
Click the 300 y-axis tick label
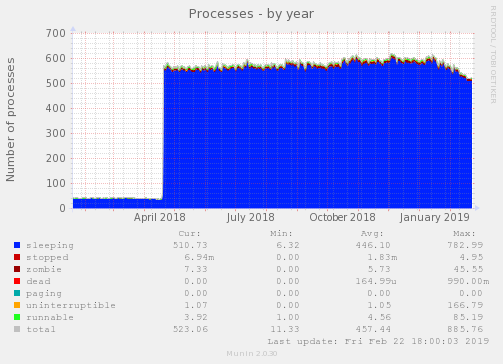pos(56,133)
